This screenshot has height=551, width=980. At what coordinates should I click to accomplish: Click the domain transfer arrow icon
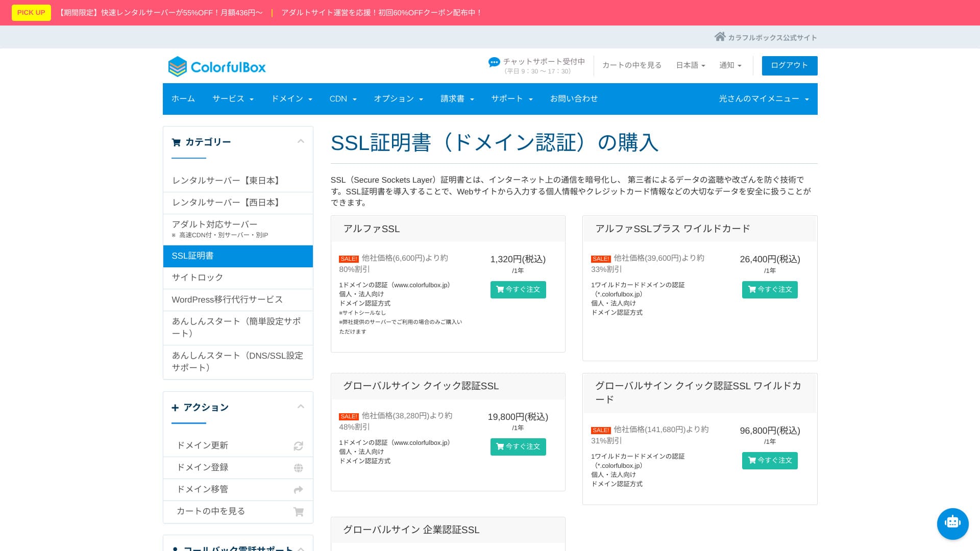coord(298,490)
